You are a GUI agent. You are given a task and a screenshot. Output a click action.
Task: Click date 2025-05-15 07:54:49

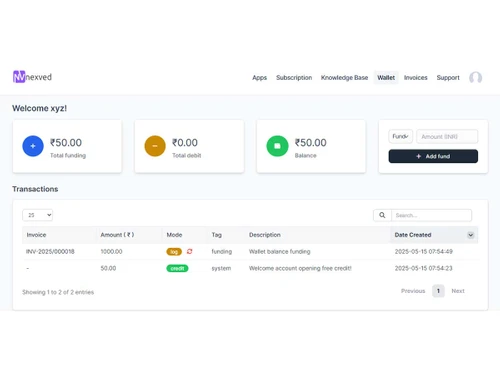click(424, 252)
